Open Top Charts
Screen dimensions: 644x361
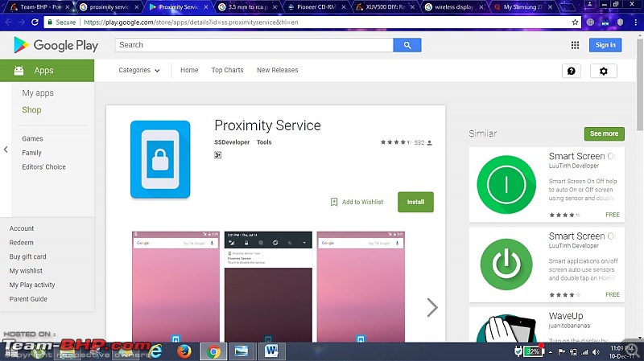pos(227,70)
